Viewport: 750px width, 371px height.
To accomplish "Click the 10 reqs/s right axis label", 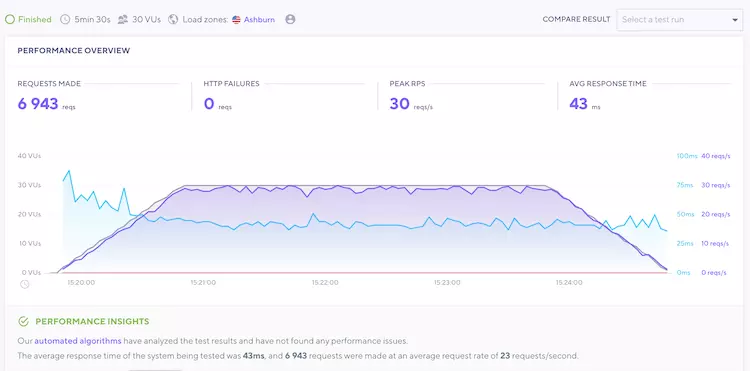I will point(715,243).
